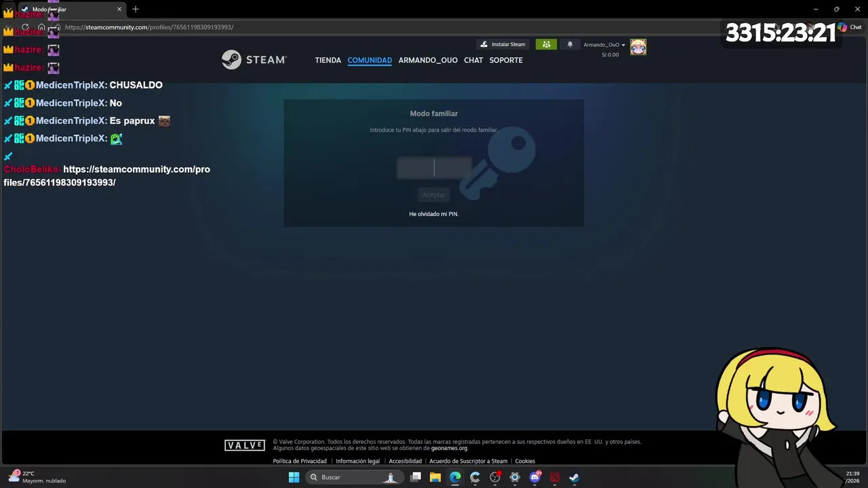Click the steamcommunity profile URL in chat overlay

click(107, 176)
